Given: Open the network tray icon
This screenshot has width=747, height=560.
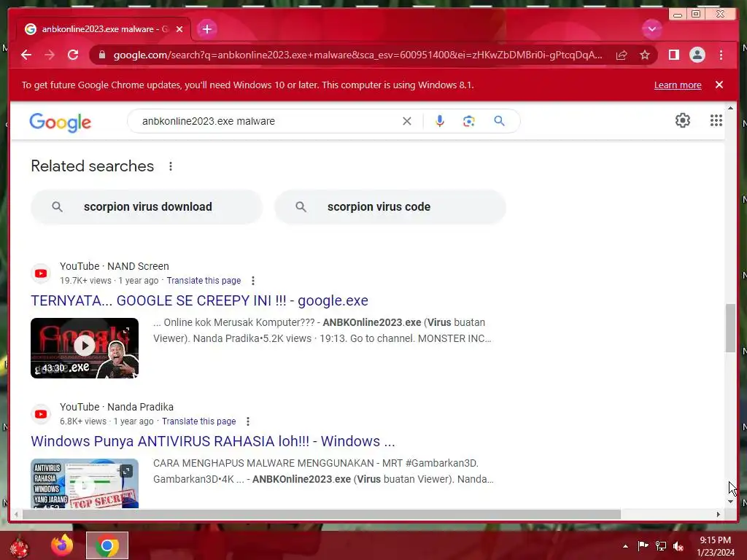Looking at the screenshot, I should [x=661, y=546].
